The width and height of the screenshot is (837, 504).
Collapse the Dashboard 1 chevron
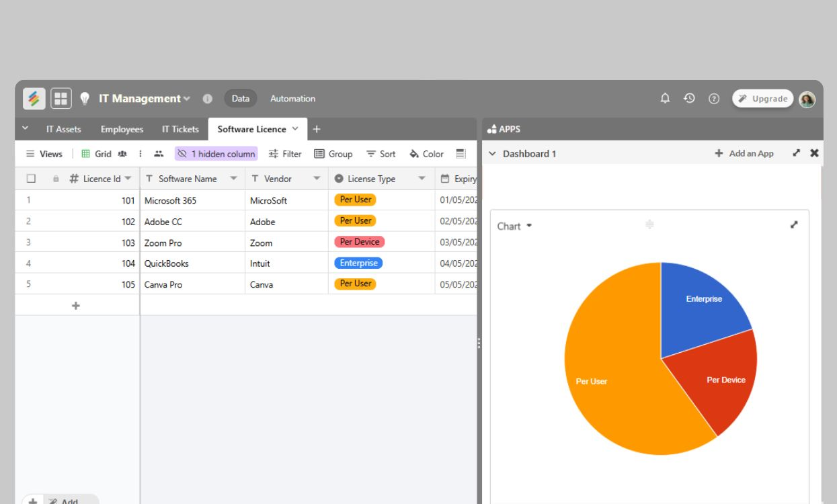[x=492, y=154]
